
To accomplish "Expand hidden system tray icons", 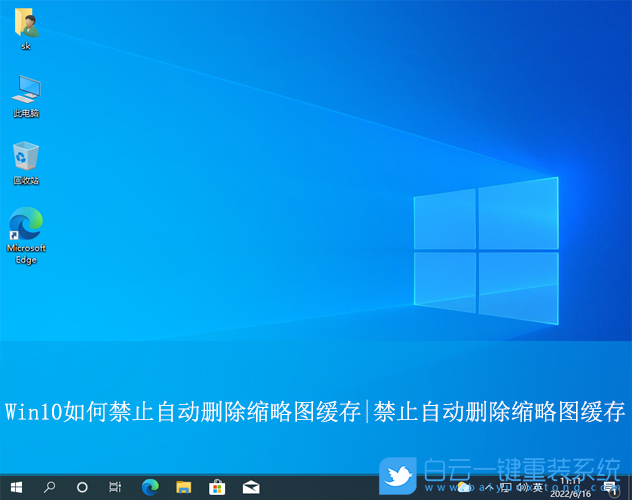I will click(489, 487).
